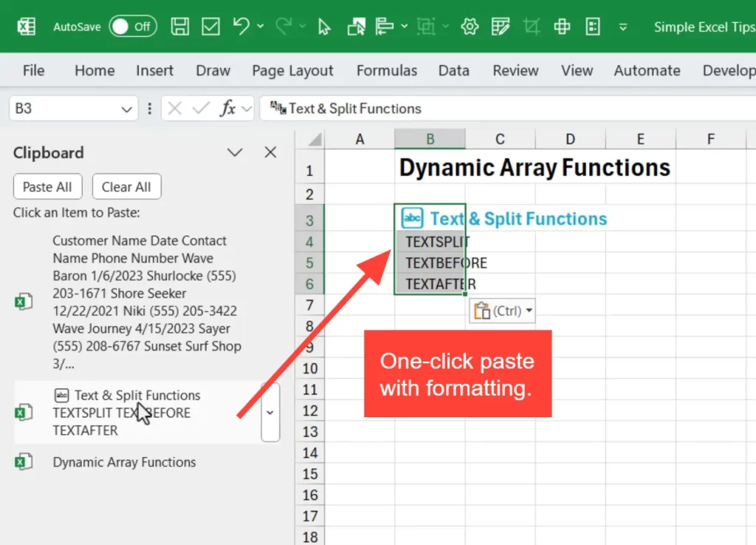Open the File menu
The width and height of the screenshot is (756, 545).
[34, 70]
